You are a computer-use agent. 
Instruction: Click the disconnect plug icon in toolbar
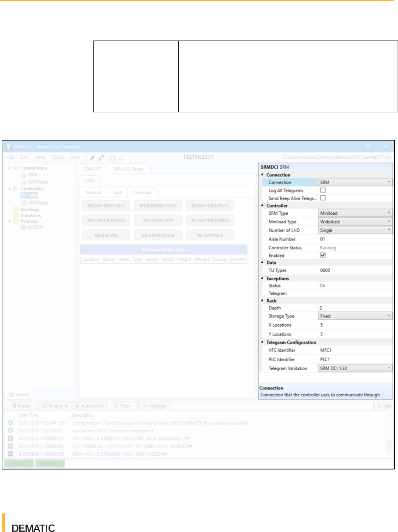[101, 158]
